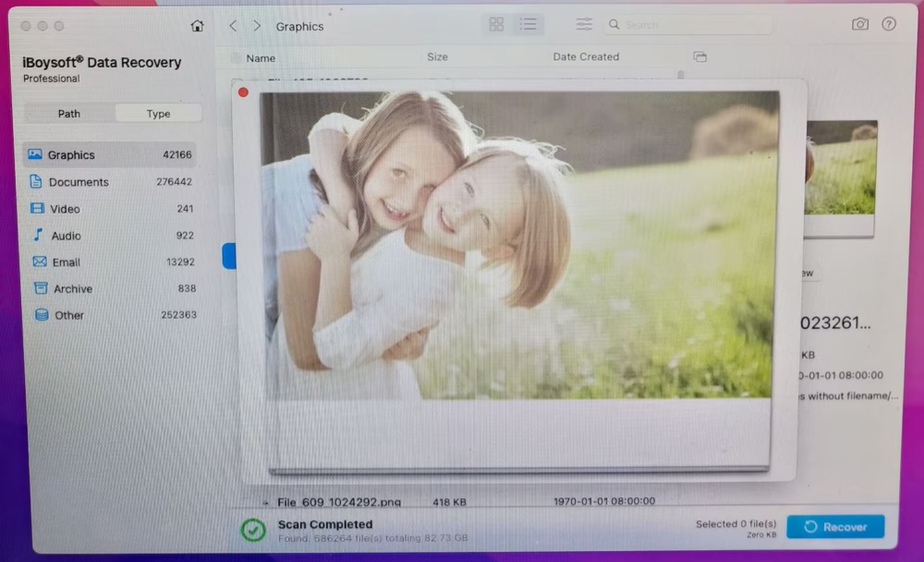This screenshot has height=562, width=924.
Task: Click the Email envelope icon
Action: (40, 262)
